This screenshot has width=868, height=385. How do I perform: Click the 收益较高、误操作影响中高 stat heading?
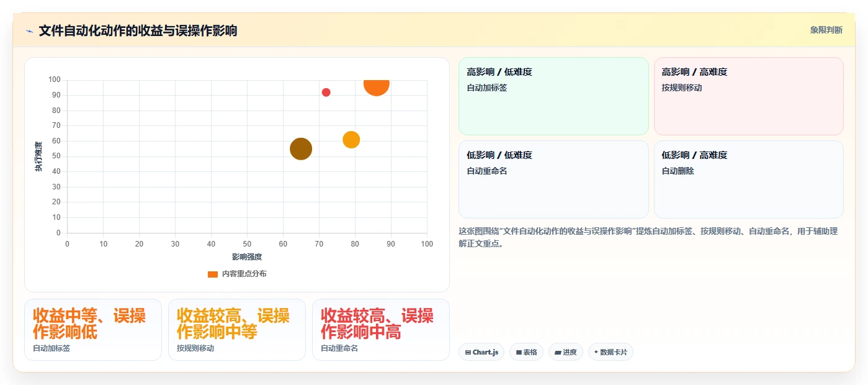[x=377, y=324]
